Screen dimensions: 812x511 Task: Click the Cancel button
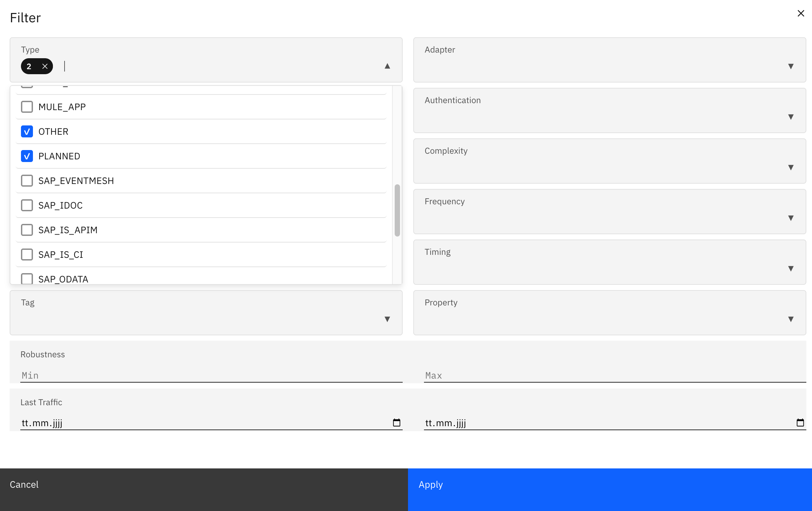[24, 484]
